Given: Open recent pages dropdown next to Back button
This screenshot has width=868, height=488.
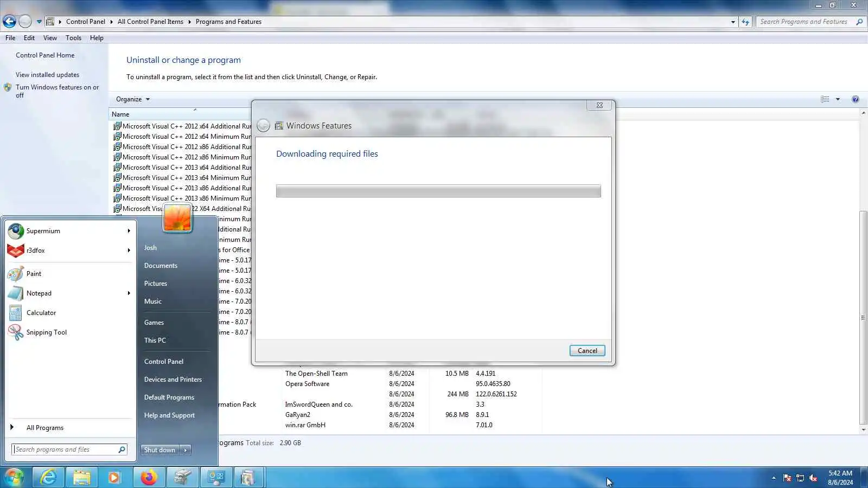Looking at the screenshot, I should pyautogui.click(x=39, y=22).
